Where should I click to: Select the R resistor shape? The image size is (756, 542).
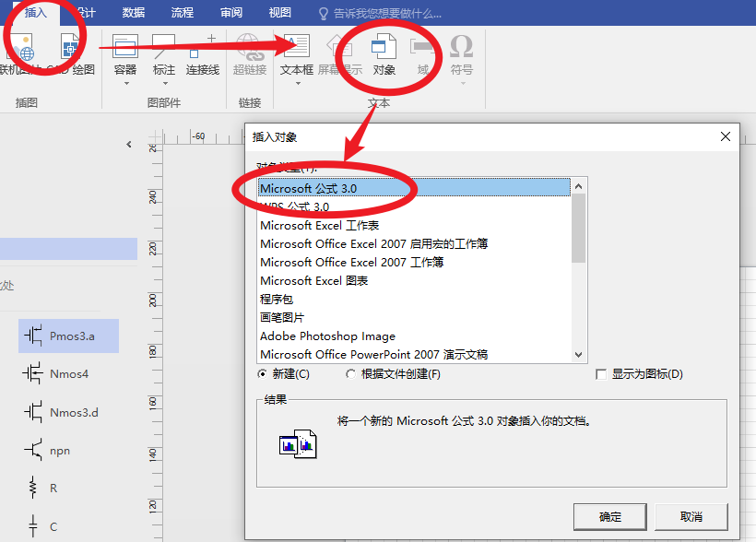[x=42, y=488]
